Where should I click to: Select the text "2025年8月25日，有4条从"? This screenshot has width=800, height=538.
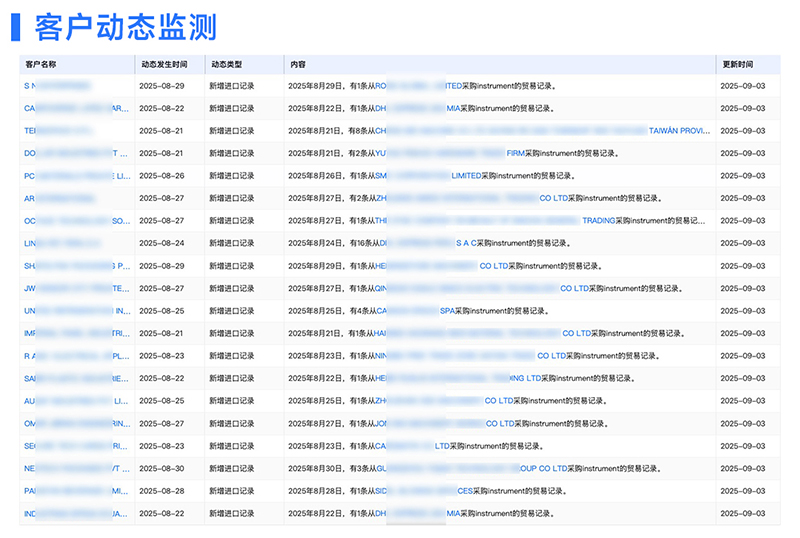[332, 311]
